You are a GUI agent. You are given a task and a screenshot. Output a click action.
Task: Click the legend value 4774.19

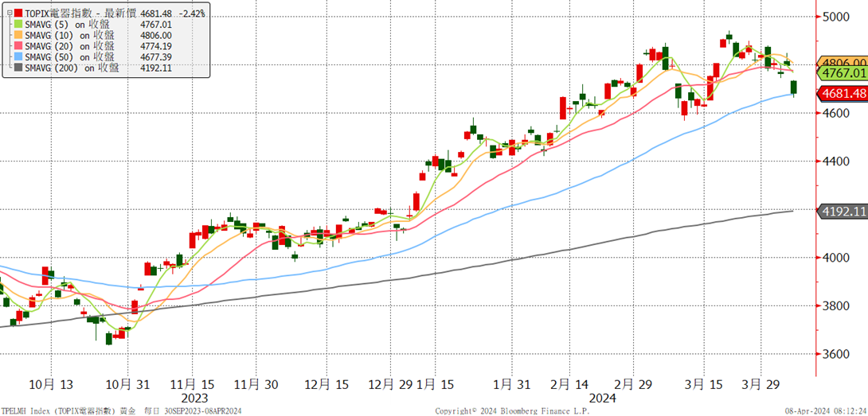[156, 46]
